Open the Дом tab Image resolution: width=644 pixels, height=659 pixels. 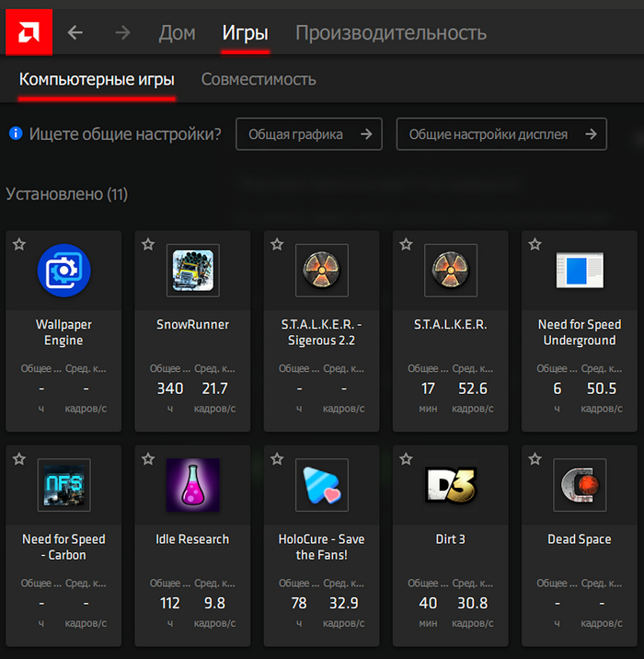(177, 33)
